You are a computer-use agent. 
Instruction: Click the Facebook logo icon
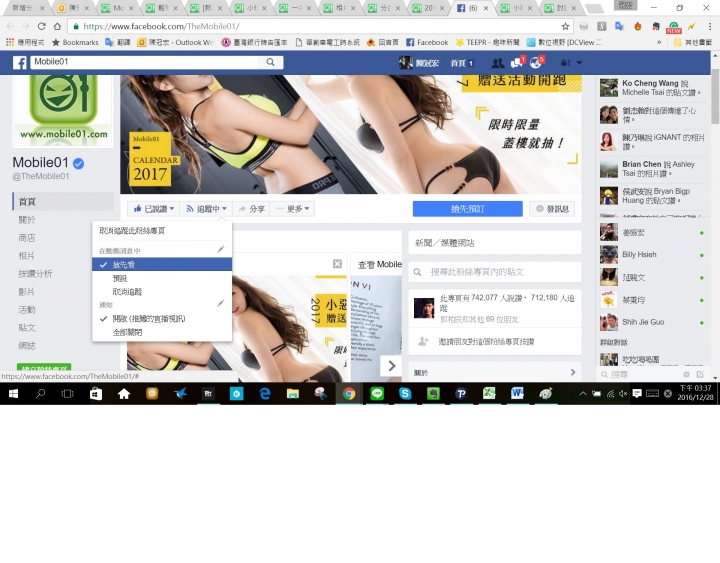click(x=19, y=62)
